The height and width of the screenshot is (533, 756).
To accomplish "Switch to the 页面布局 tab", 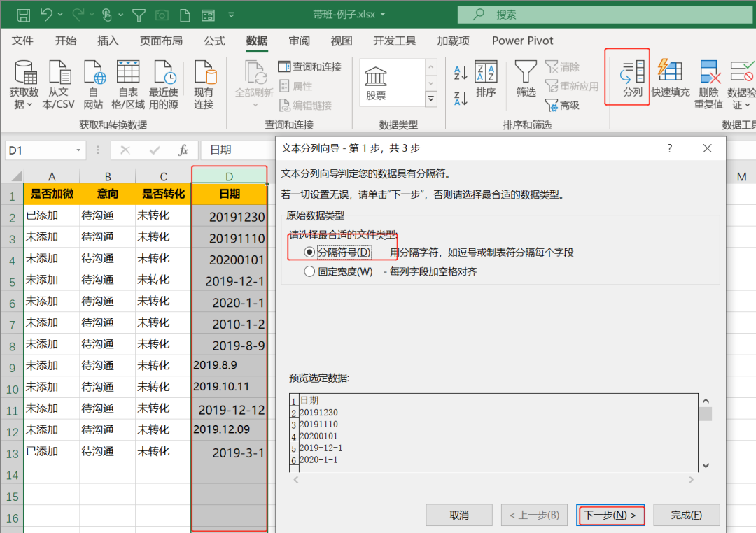I will (161, 41).
